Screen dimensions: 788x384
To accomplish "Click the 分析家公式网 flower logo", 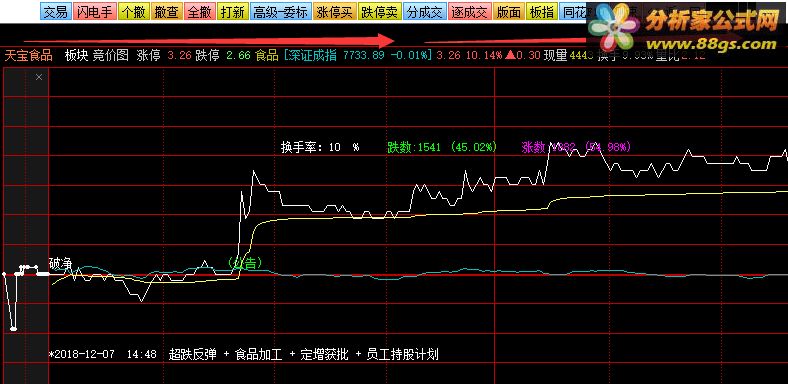I will tap(614, 28).
